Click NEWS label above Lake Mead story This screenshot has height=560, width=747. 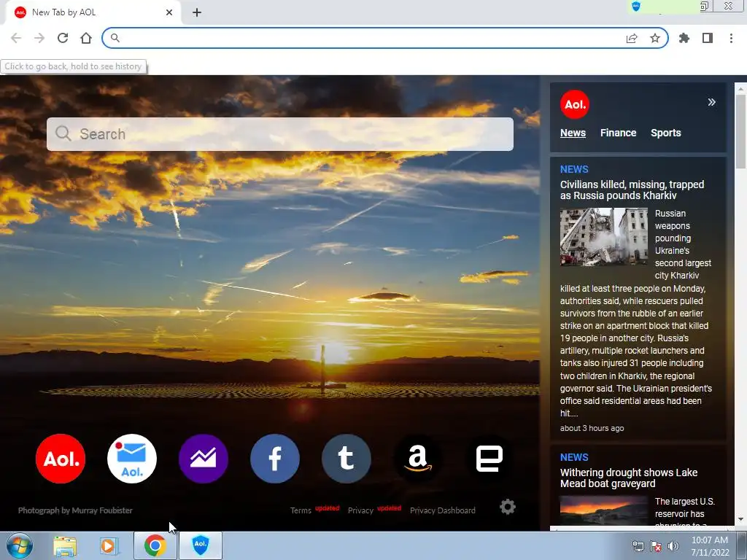pyautogui.click(x=574, y=458)
